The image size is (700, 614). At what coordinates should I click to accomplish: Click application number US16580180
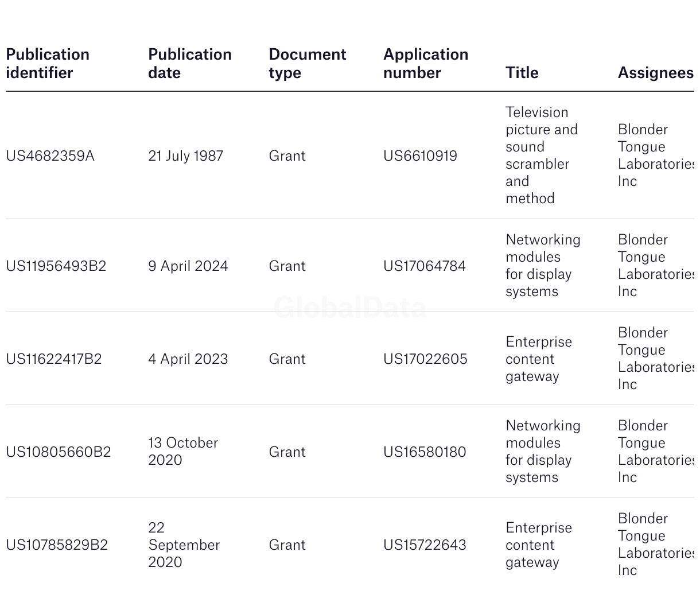424,452
